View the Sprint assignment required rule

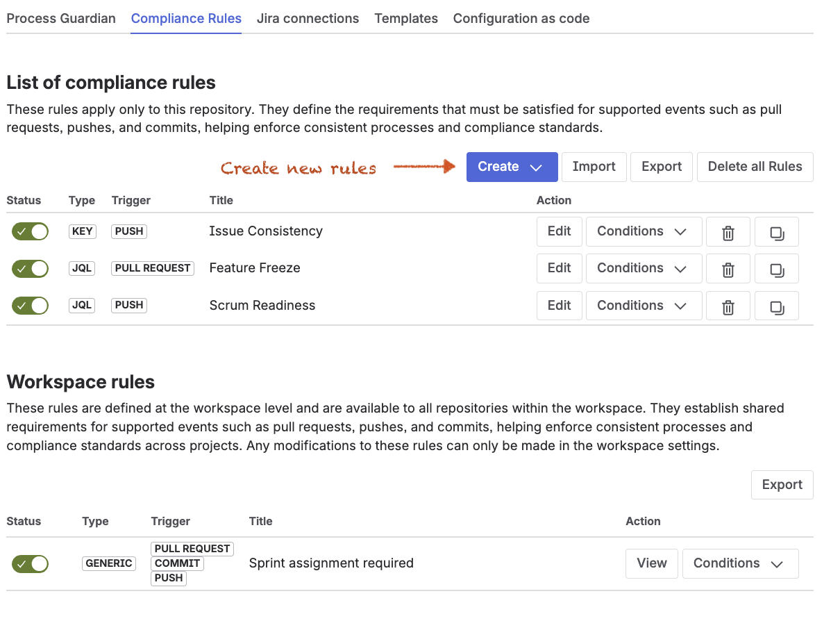(x=652, y=563)
